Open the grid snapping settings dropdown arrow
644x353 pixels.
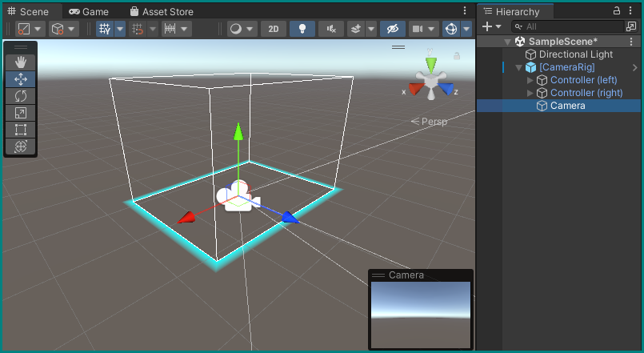coord(153,29)
